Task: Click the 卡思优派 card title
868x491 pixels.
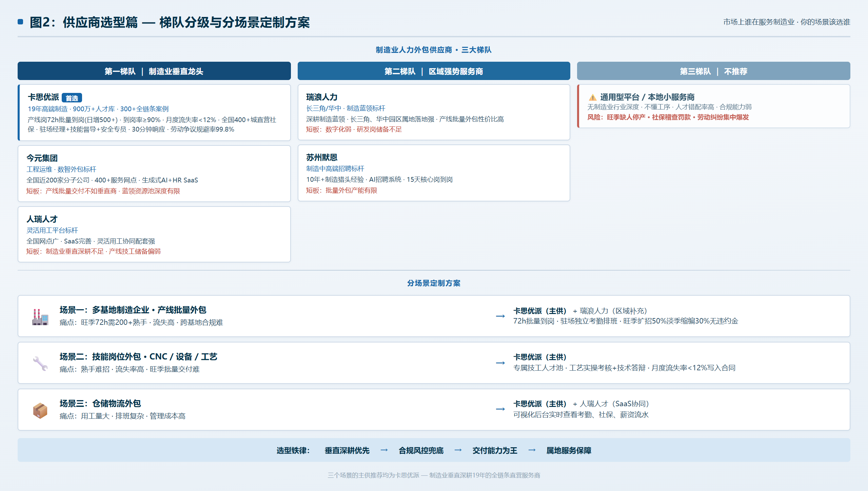Action: coord(43,97)
